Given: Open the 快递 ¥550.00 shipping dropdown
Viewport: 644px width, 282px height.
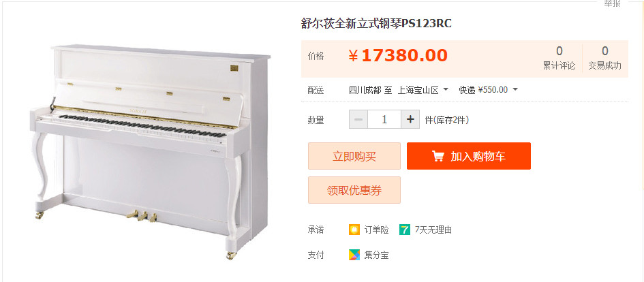Looking at the screenshot, I should (489, 90).
